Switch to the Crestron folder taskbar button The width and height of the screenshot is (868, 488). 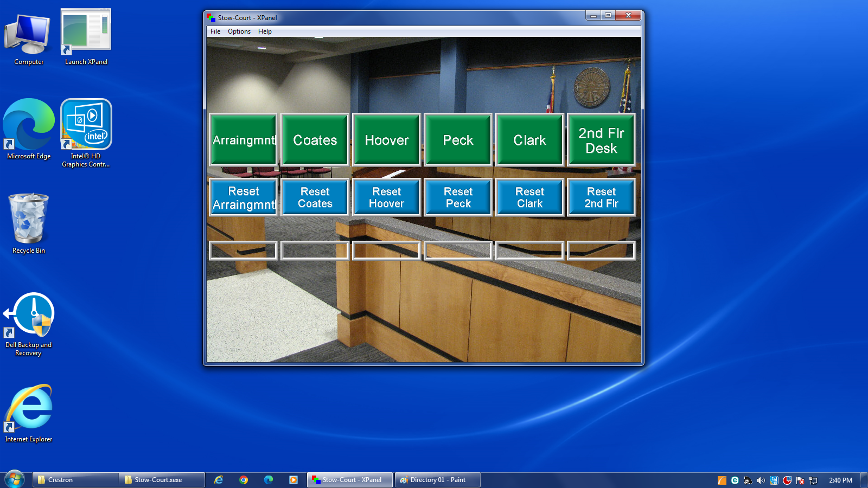(75, 480)
